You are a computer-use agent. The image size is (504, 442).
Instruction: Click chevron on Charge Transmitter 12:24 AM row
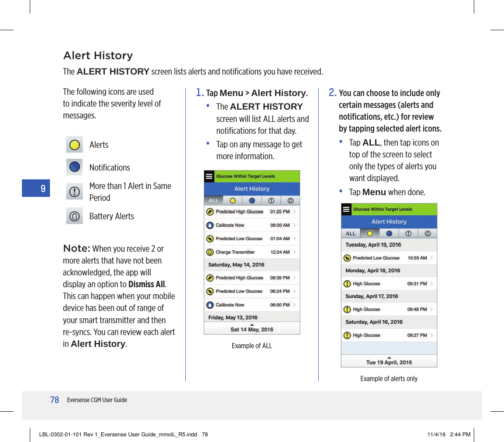295,252
